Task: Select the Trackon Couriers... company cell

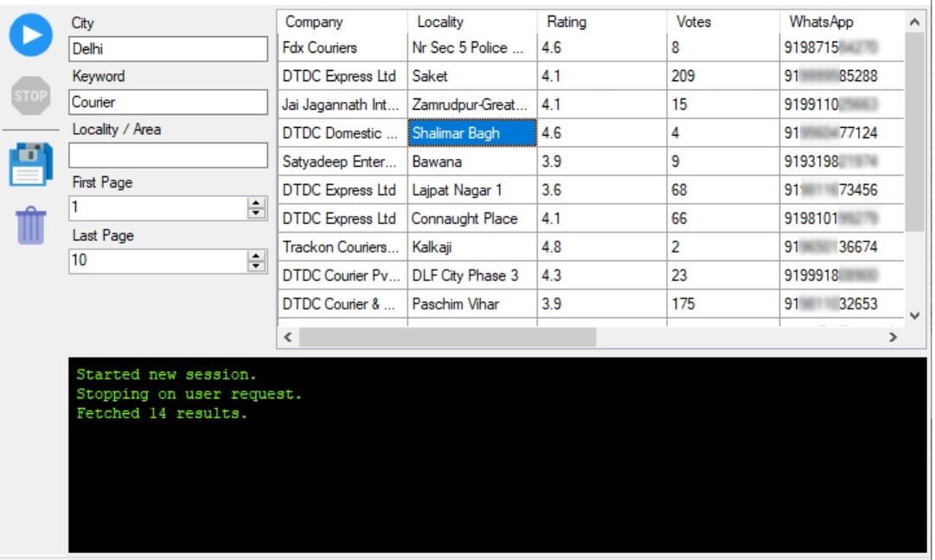Action: click(x=343, y=246)
